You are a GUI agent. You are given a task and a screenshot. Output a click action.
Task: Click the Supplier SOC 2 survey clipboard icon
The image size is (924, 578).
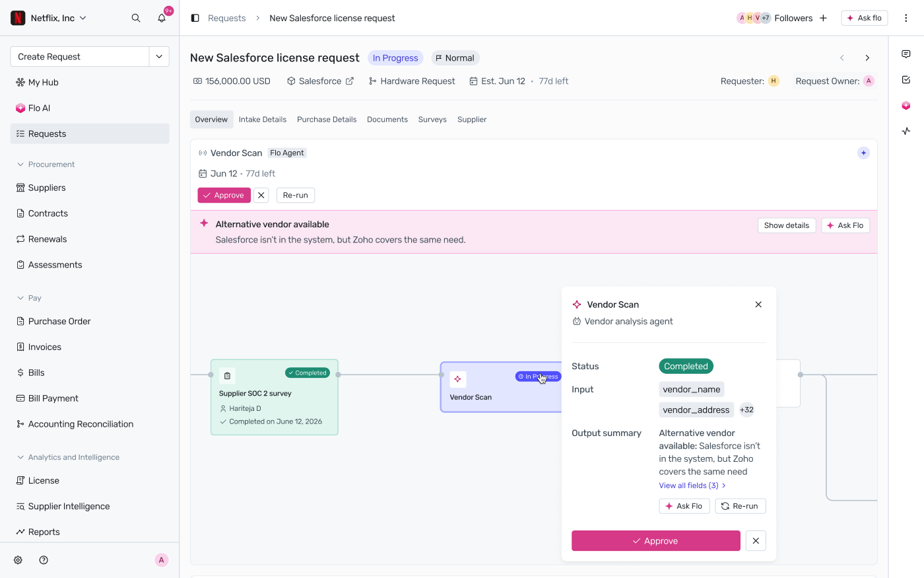pyautogui.click(x=227, y=376)
